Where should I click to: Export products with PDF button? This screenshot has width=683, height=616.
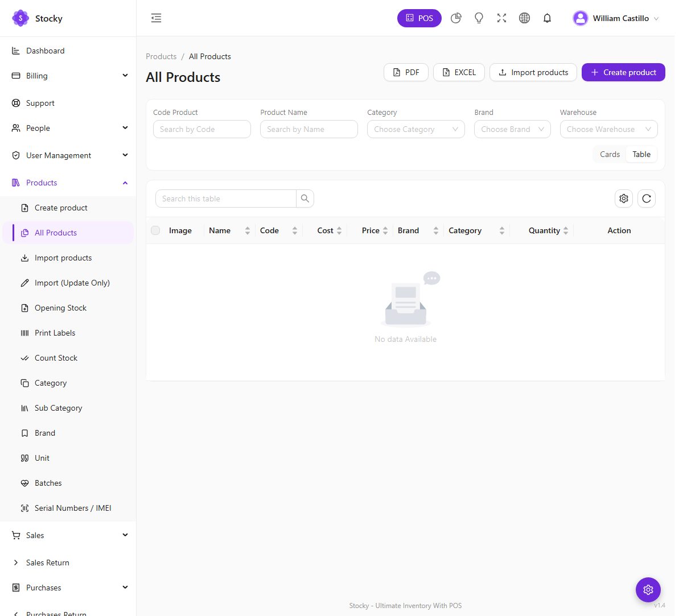pos(406,72)
